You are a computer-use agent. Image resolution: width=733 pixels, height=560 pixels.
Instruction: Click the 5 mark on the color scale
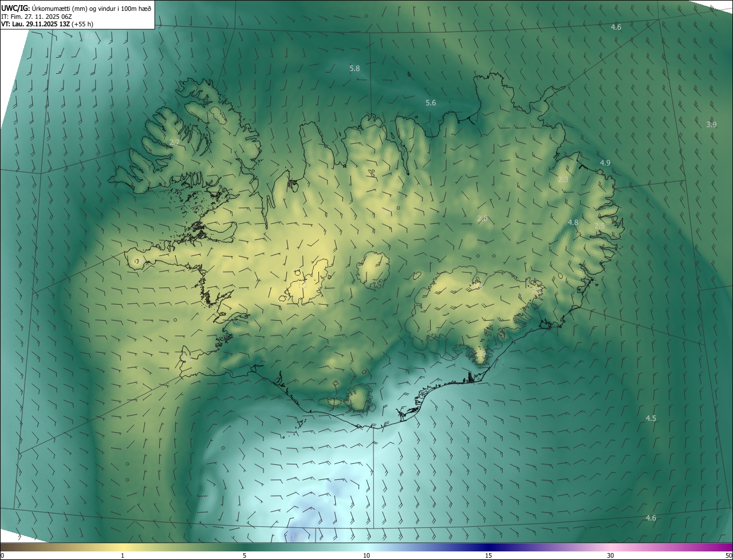click(245, 555)
